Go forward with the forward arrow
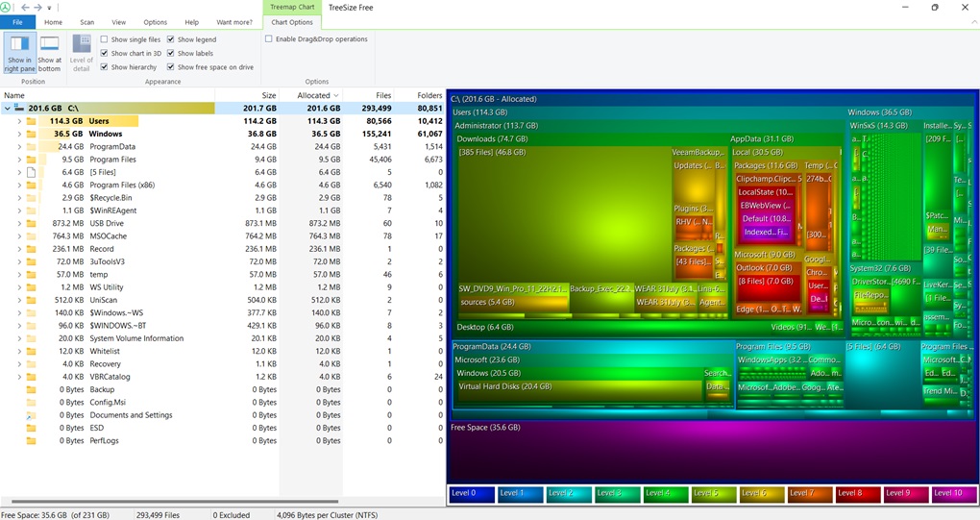Screen dimensions: 980x520 (38, 8)
